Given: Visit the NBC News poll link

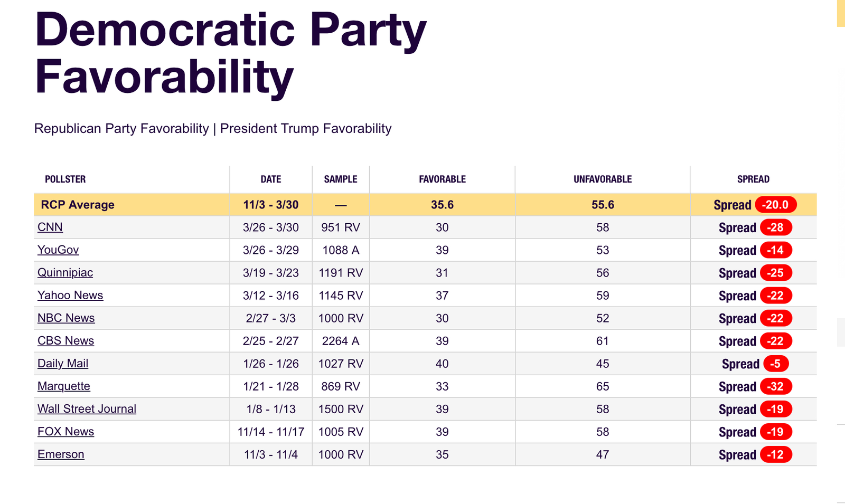Looking at the screenshot, I should (x=66, y=318).
